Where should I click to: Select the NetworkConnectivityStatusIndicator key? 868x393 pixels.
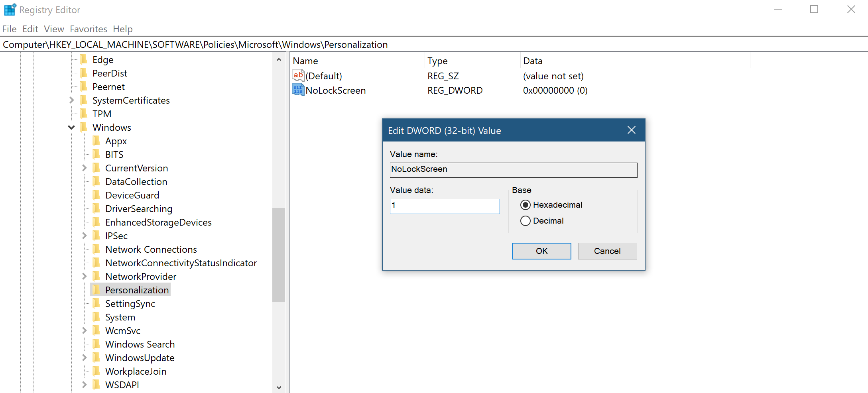tap(181, 263)
